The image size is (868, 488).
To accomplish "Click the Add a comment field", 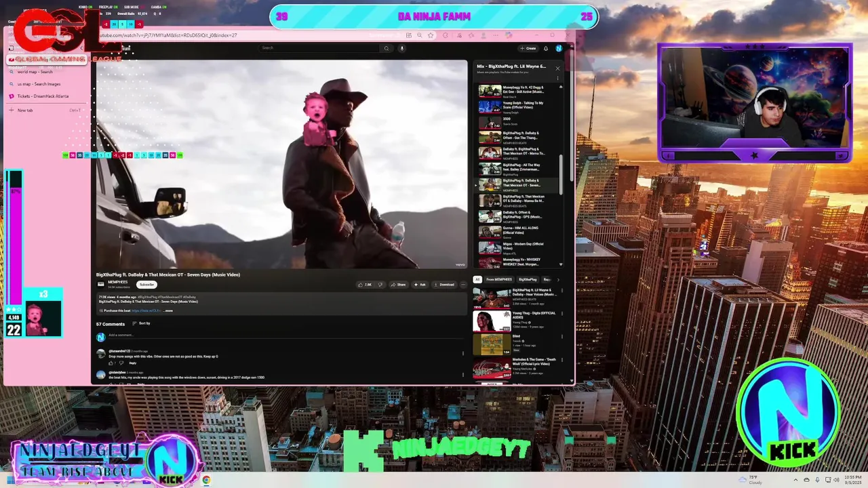I will 285,335.
